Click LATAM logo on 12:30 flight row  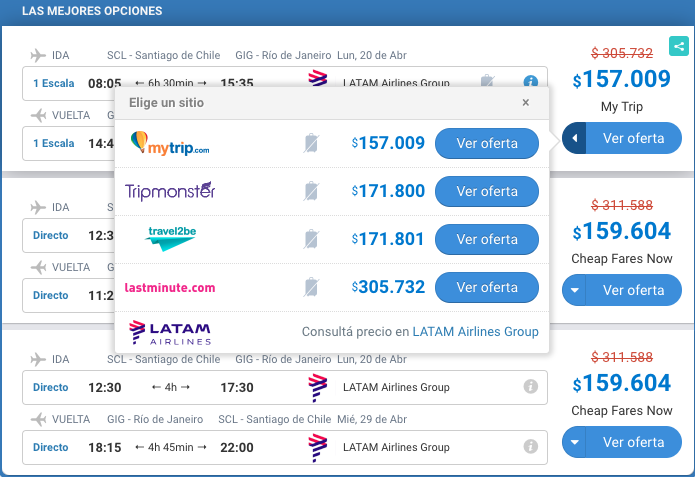tap(318, 387)
